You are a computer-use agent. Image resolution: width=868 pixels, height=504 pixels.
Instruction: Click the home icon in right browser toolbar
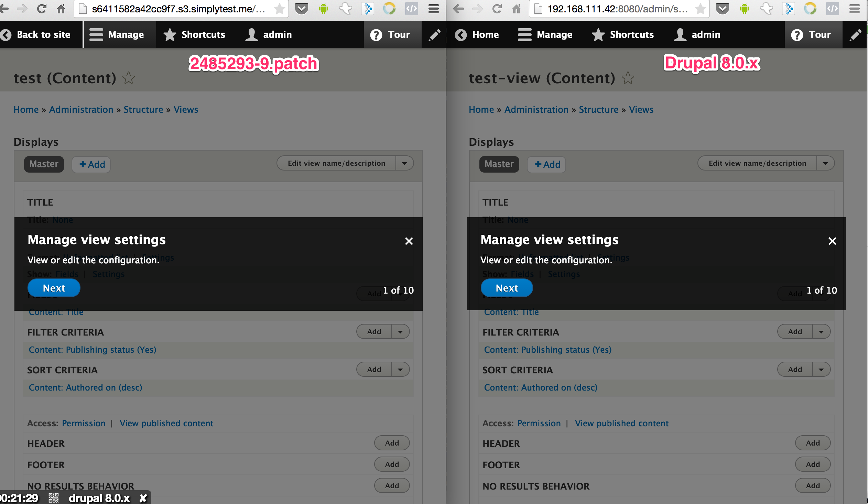click(x=516, y=9)
